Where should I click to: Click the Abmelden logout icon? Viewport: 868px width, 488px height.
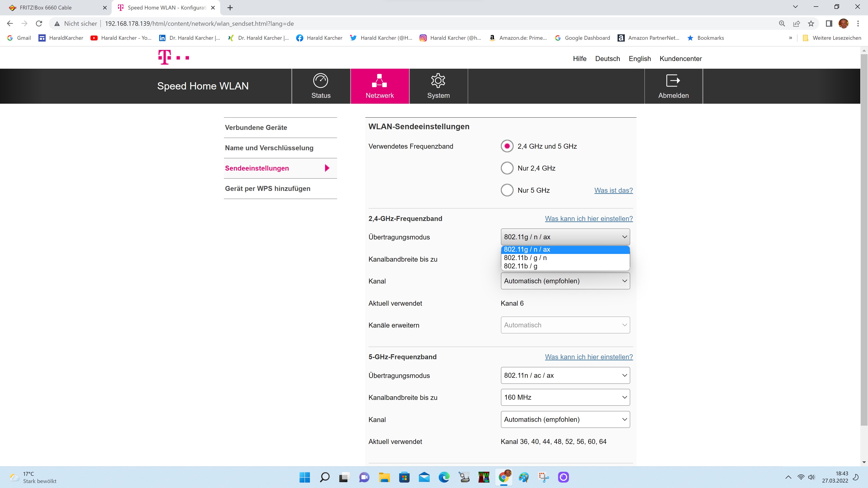point(673,80)
